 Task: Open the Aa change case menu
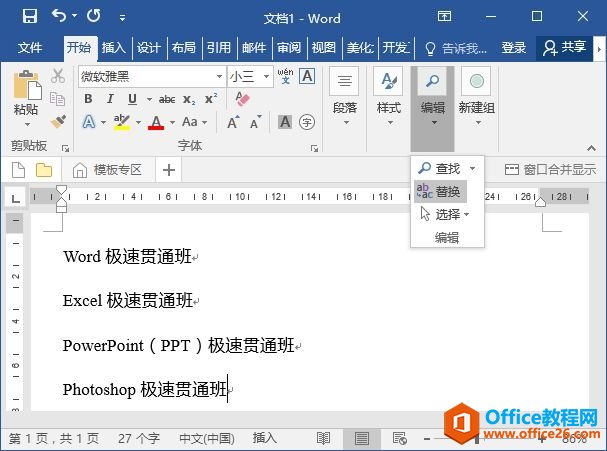click(195, 122)
